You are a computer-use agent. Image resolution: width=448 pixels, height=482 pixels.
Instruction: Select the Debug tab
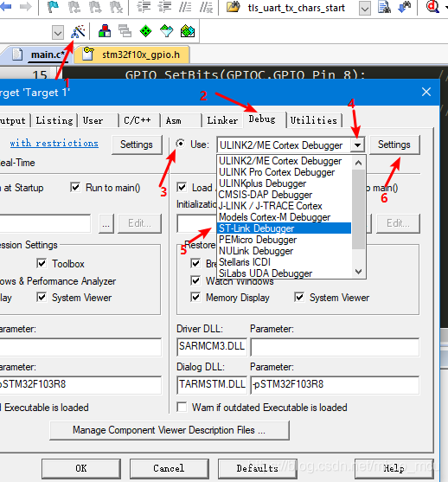click(x=262, y=119)
